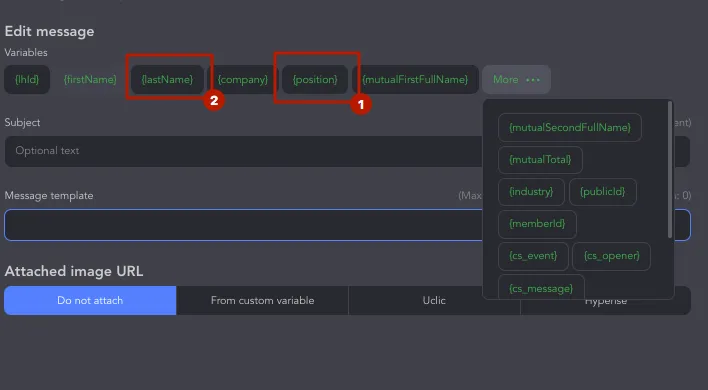Insert the {lastName} variable chip
The height and width of the screenshot is (390, 708).
[167, 79]
